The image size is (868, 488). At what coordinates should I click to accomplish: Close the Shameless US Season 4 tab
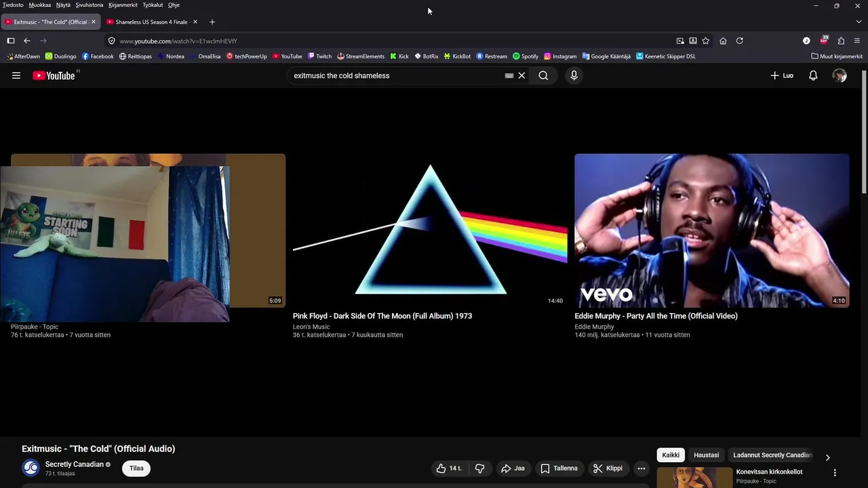[195, 22]
